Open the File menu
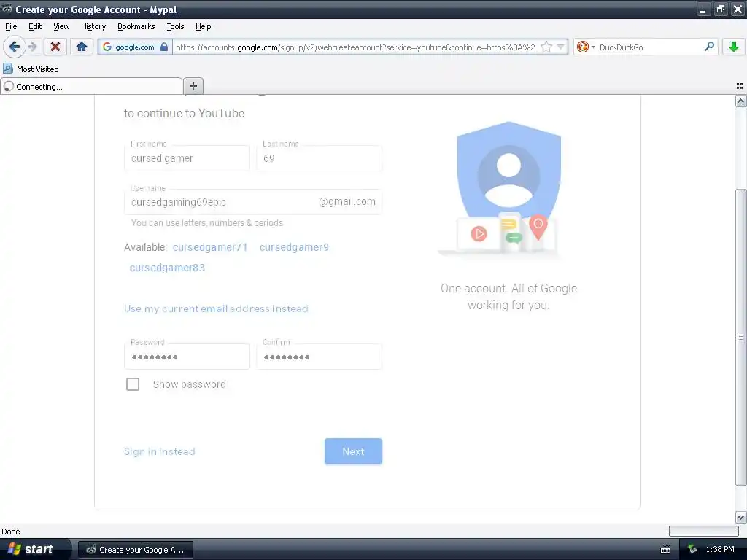The width and height of the screenshot is (747, 560). [x=11, y=26]
